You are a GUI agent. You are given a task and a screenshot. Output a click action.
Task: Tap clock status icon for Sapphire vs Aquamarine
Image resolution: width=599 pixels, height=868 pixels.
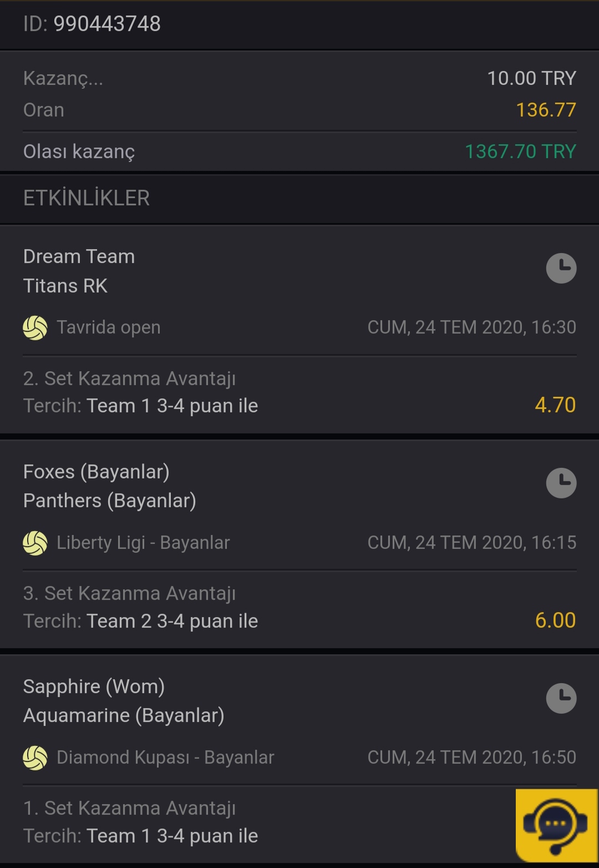[561, 698]
